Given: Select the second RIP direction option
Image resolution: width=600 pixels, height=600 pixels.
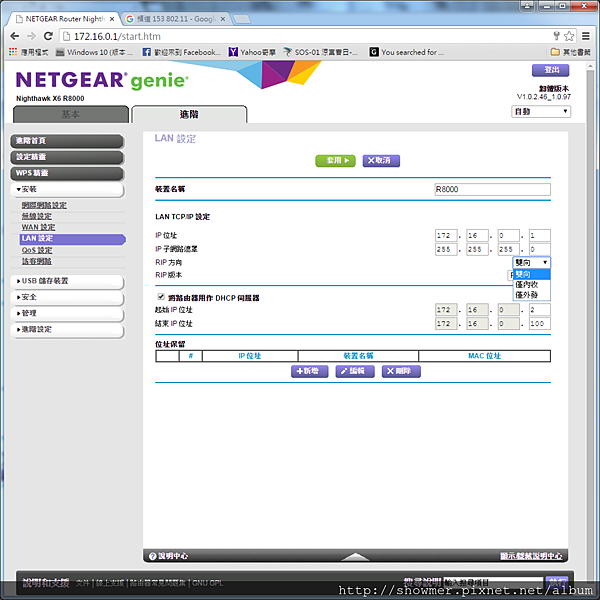Looking at the screenshot, I should pos(532,285).
